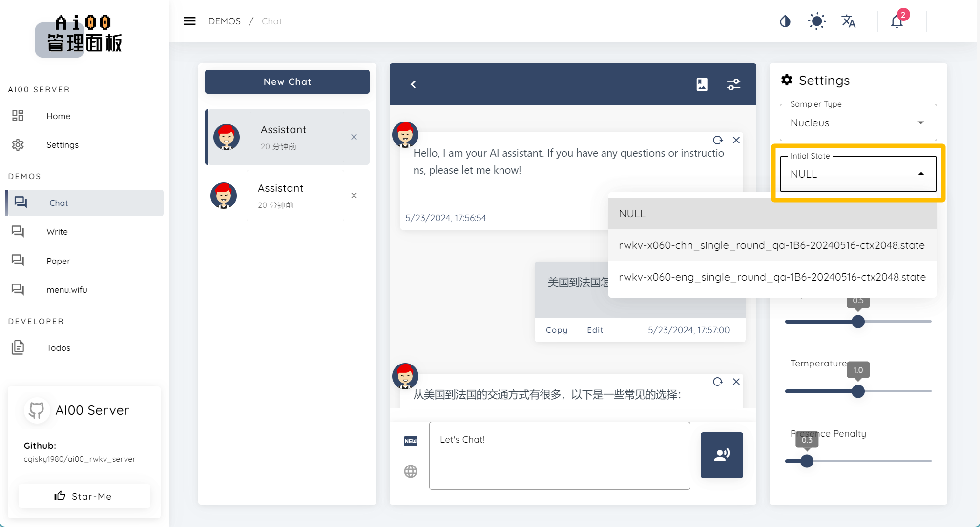980x527 pixels.
Task: Click the Star-Me button
Action: [x=84, y=496]
